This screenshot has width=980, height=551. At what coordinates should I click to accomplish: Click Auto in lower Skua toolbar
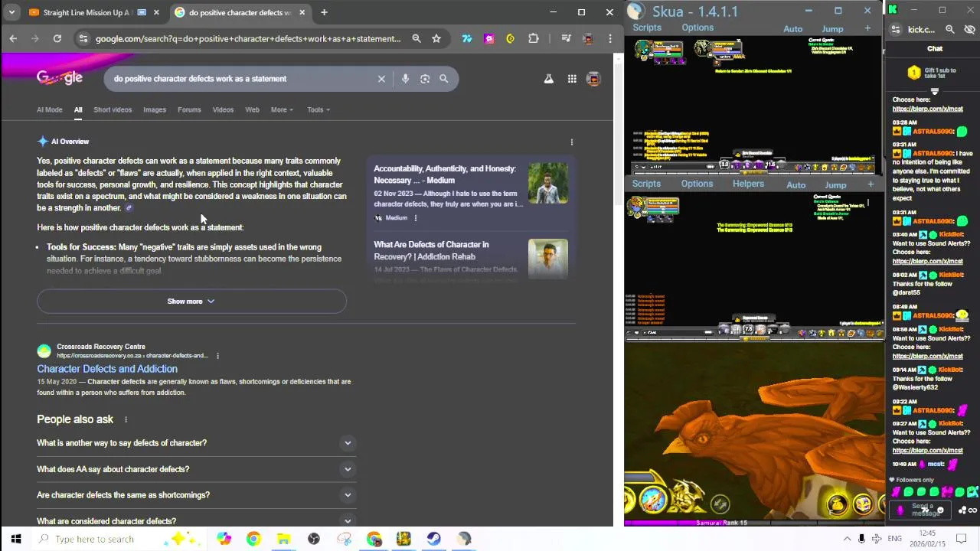[x=796, y=184]
